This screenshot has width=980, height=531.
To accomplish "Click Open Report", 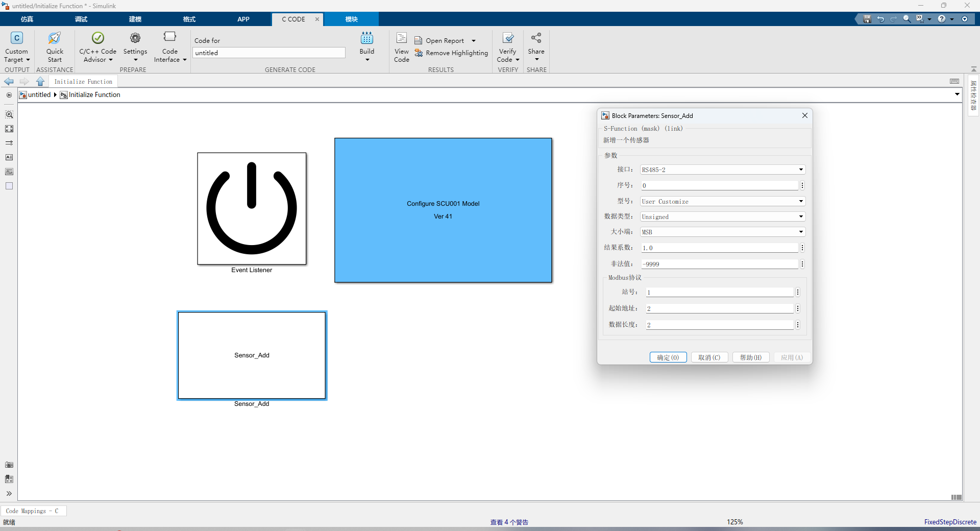I will coord(439,41).
